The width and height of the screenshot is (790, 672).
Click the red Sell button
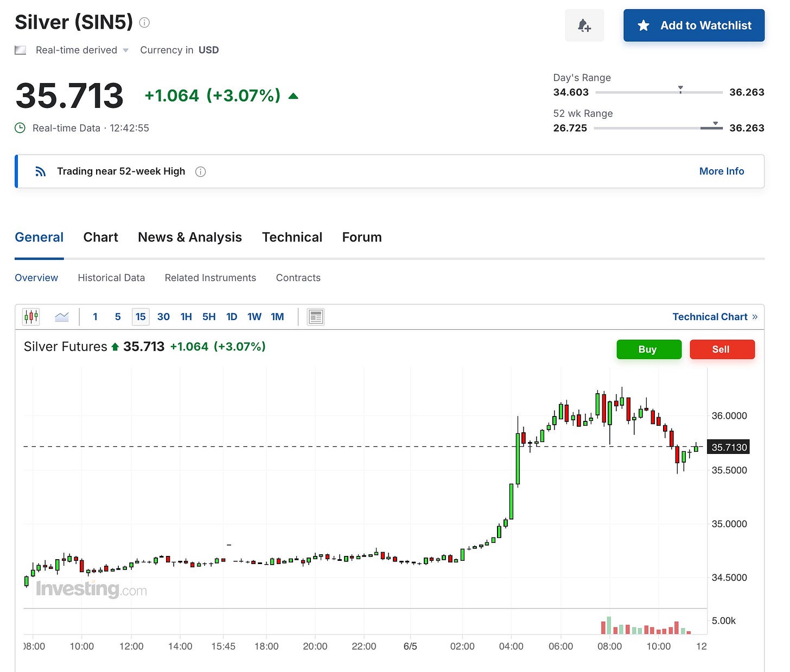tap(722, 349)
